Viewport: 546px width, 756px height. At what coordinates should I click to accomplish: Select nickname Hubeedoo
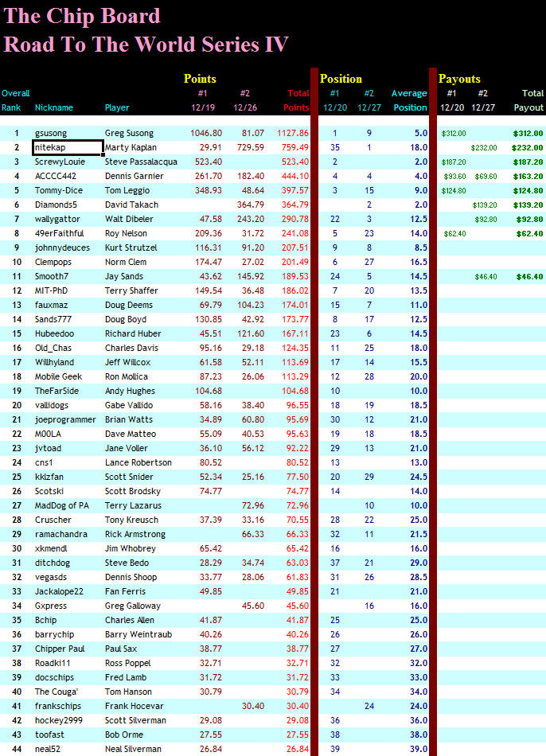pos(54,333)
